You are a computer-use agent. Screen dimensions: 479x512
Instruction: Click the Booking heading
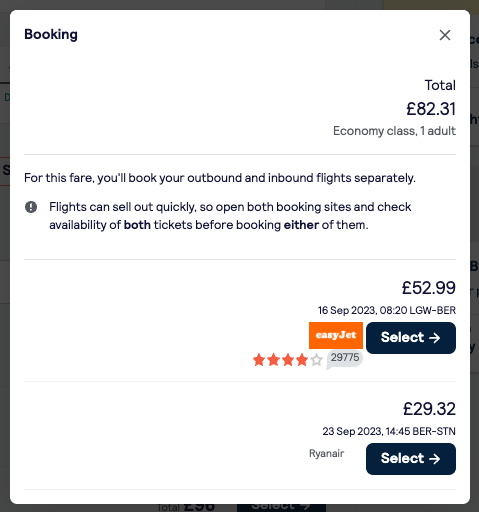[x=51, y=34]
